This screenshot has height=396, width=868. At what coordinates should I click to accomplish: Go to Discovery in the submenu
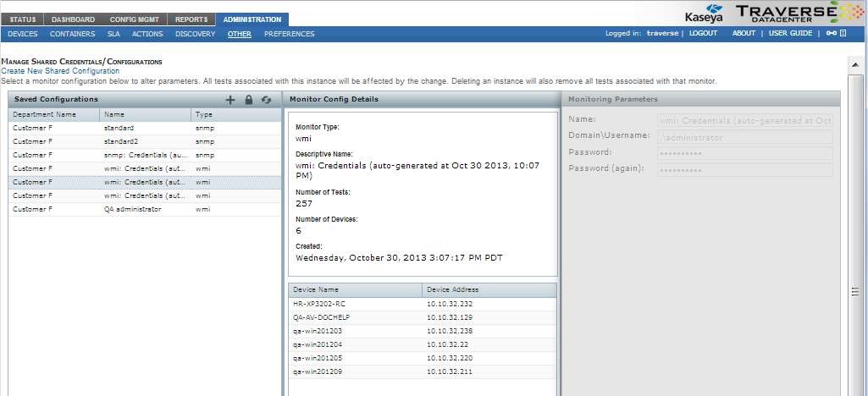coord(195,34)
